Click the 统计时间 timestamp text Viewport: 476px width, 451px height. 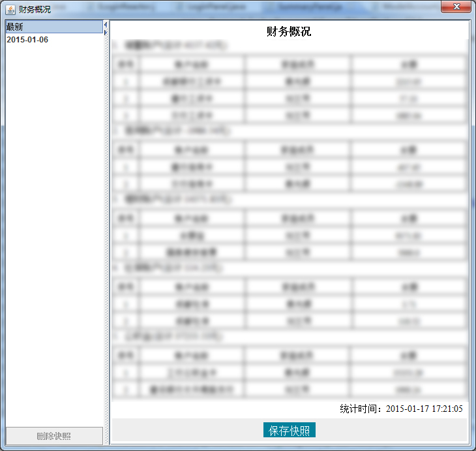(x=401, y=409)
